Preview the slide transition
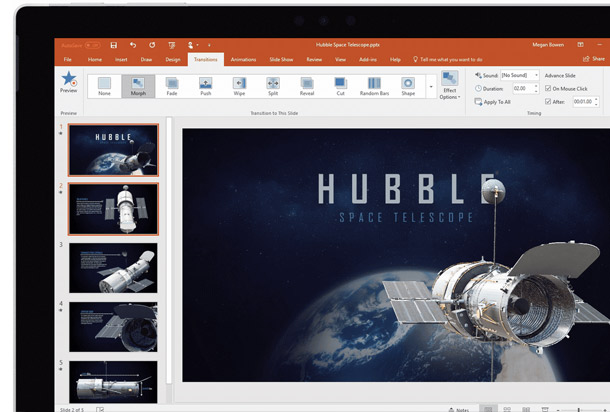 click(x=68, y=82)
